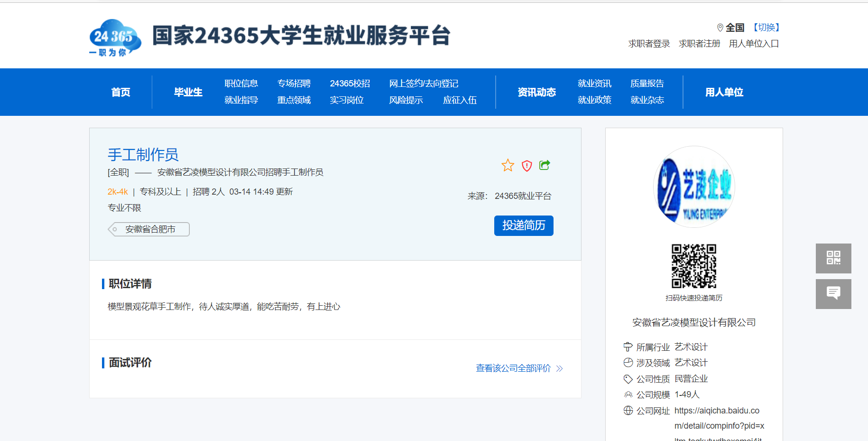
Task: Open 重点领域 in the nav bar
Action: click(x=294, y=100)
